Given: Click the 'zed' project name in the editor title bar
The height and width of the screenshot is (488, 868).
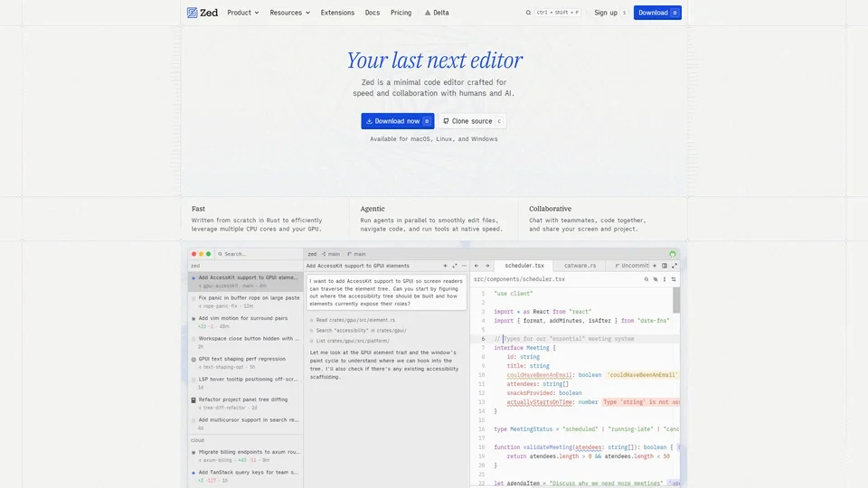Looking at the screenshot, I should [x=312, y=254].
